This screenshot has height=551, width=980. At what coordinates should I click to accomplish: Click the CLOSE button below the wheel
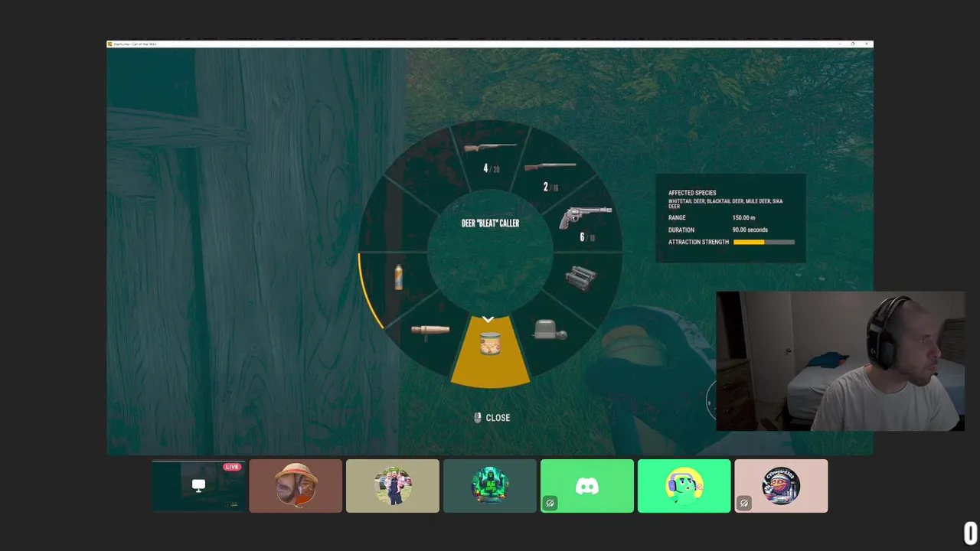click(x=498, y=418)
